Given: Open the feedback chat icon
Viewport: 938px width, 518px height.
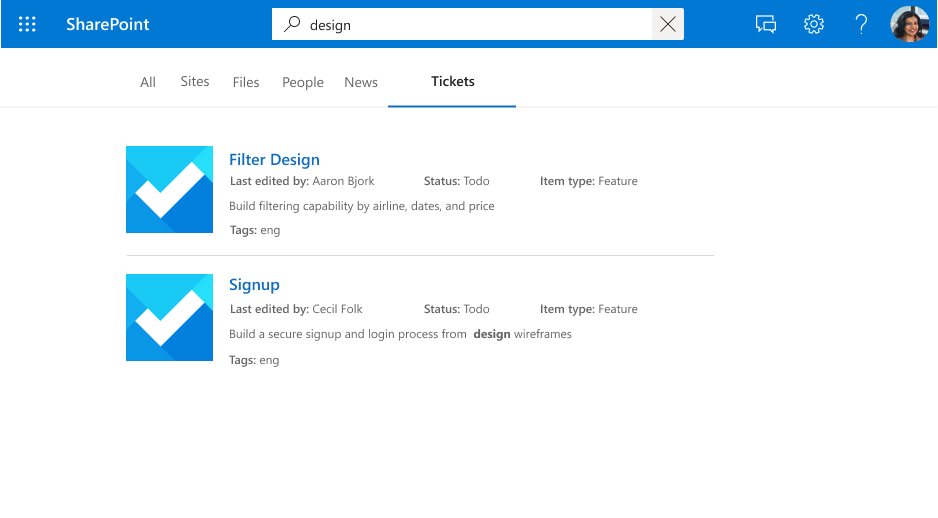Looking at the screenshot, I should pyautogui.click(x=766, y=24).
